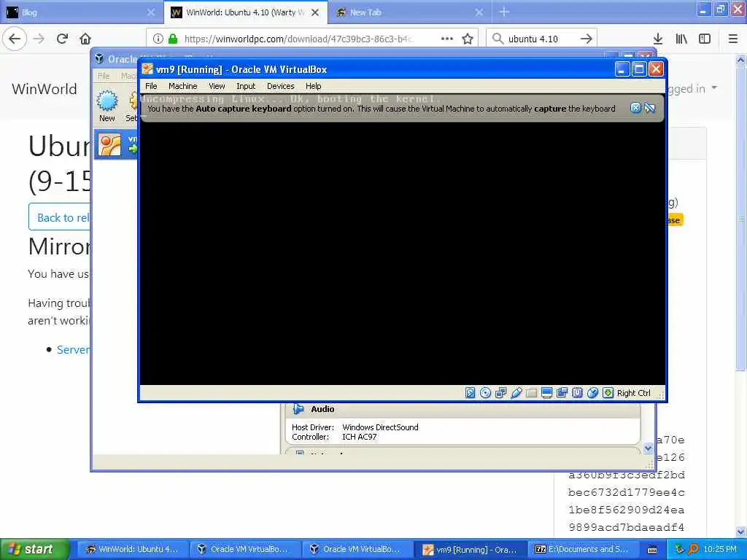
Task: Open the E:\Documents 7-Zip taskbar button
Action: click(583, 549)
